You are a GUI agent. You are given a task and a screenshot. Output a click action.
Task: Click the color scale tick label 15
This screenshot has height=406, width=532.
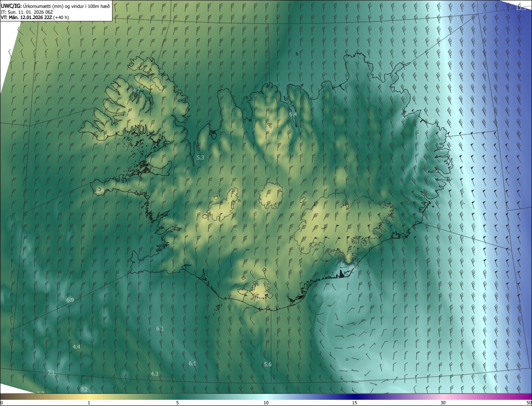(355, 403)
